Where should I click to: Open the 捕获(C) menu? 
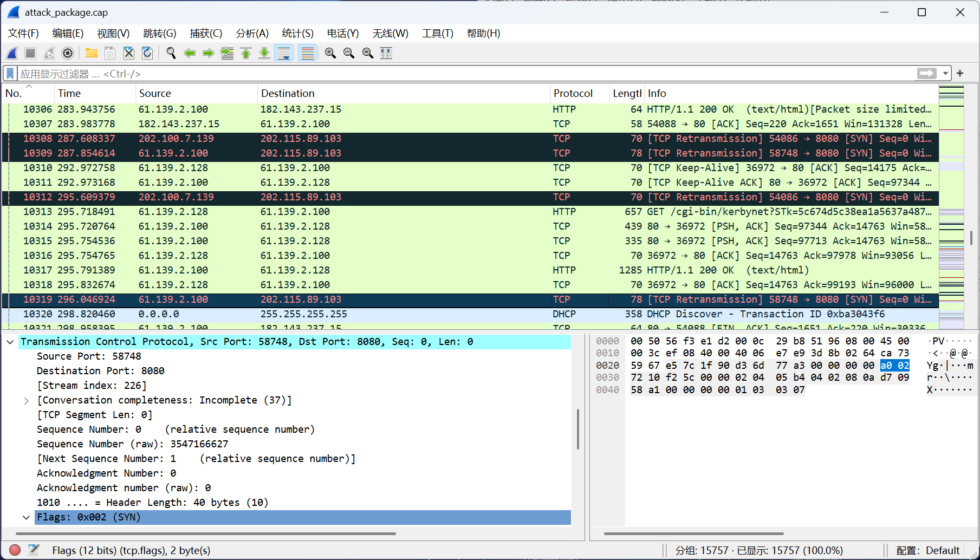pos(206,34)
